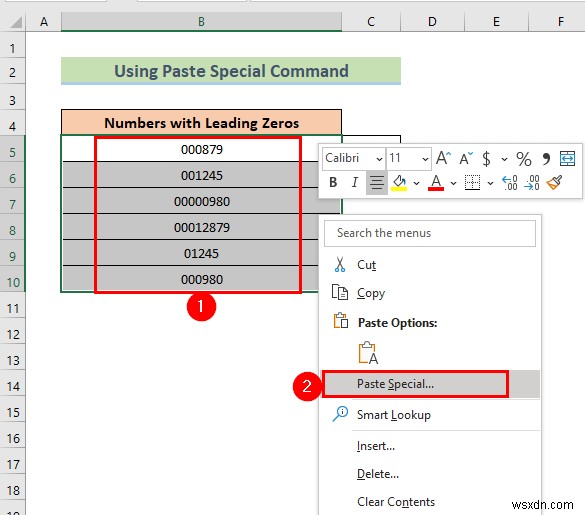Click cell containing 000879
The image size is (585, 515).
coord(201,149)
